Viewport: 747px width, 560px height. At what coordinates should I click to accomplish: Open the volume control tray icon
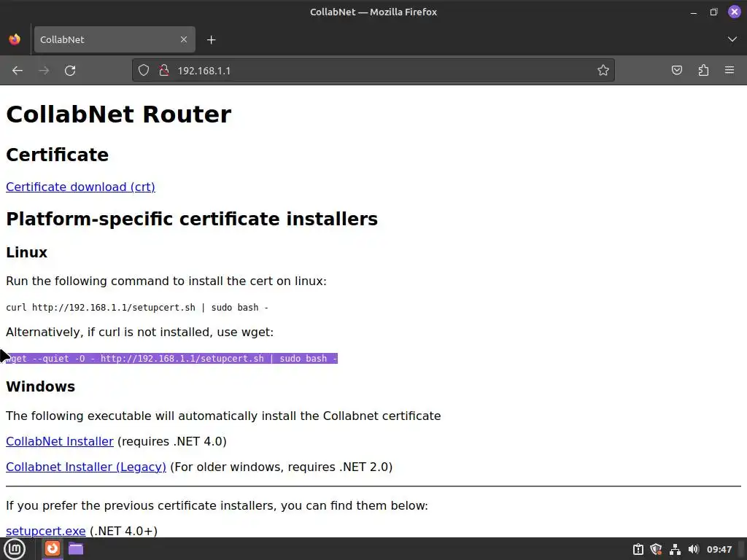(x=694, y=550)
